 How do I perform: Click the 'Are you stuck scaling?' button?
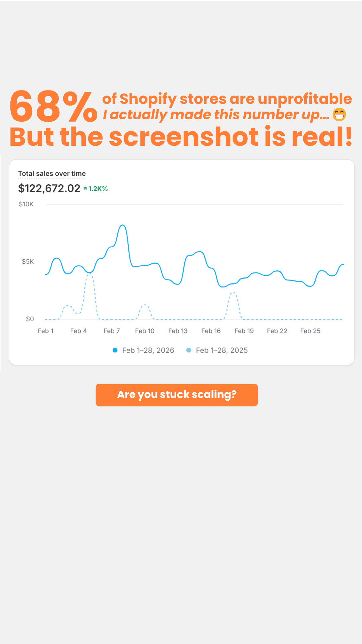[x=177, y=395]
